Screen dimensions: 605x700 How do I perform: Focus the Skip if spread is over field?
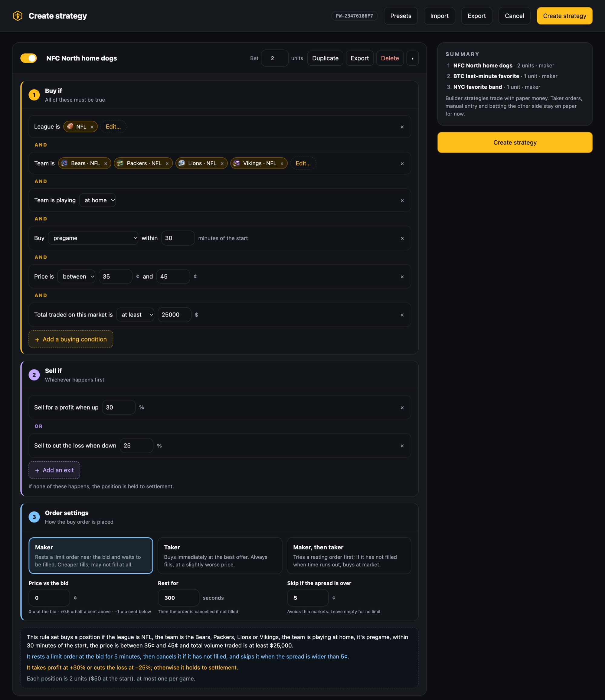pyautogui.click(x=308, y=598)
